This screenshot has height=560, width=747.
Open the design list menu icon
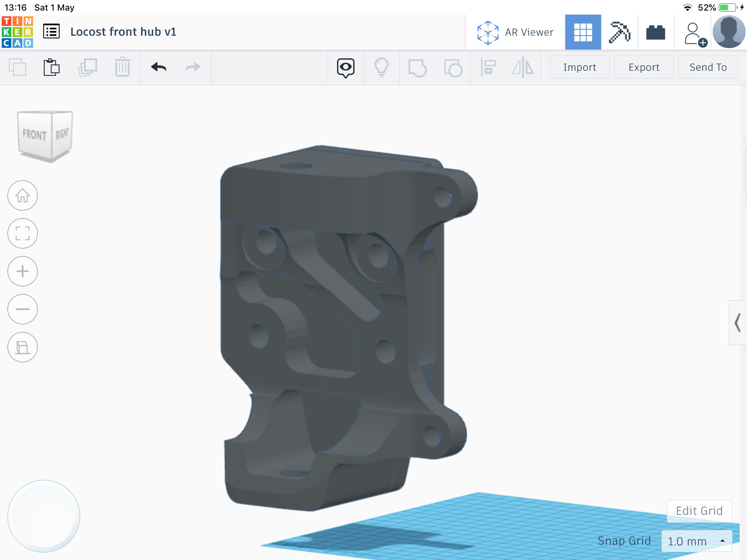tap(51, 31)
